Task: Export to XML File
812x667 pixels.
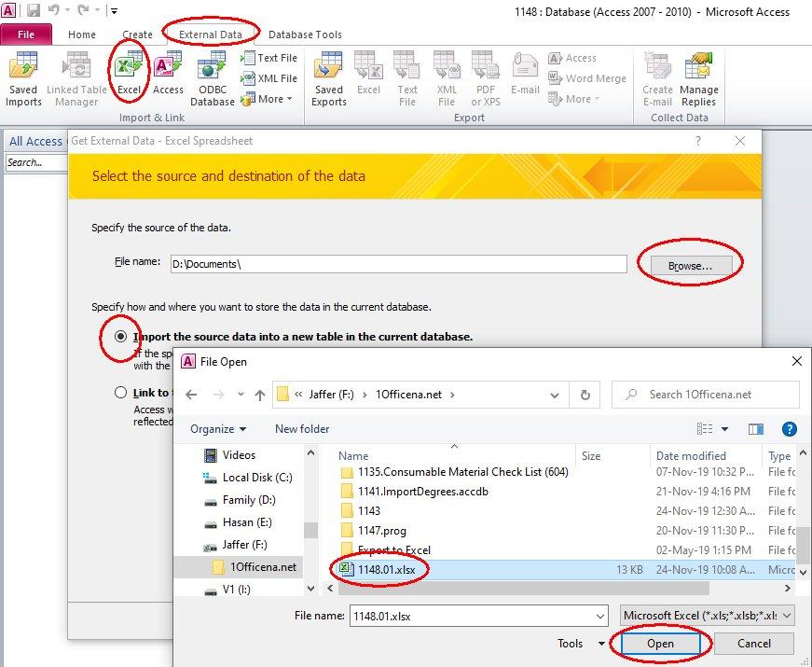Action: point(447,78)
